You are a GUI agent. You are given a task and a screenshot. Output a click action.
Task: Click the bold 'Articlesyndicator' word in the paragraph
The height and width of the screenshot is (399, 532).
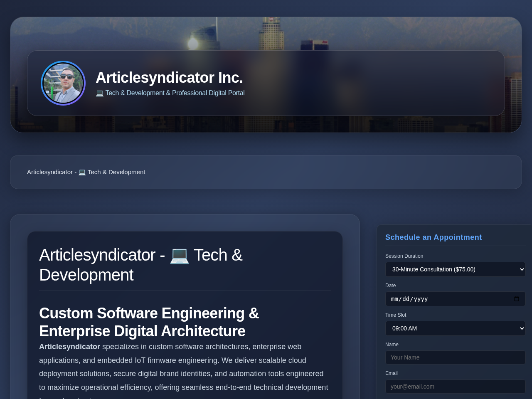(69, 347)
